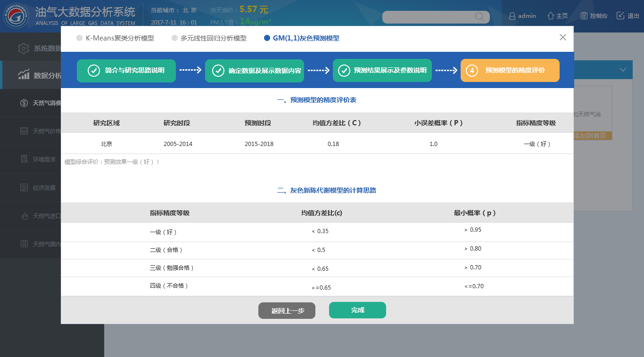Viewport: 644px width, 357px height.
Task: Click the 5.57 元 oil price value
Action: (x=254, y=9)
